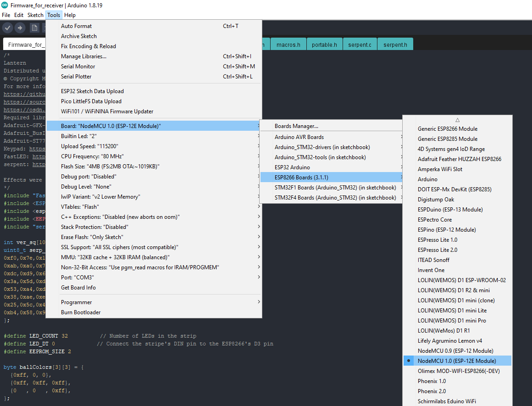Expand the Debug Level None submenu
Screen dimensions: 532x406
point(154,187)
